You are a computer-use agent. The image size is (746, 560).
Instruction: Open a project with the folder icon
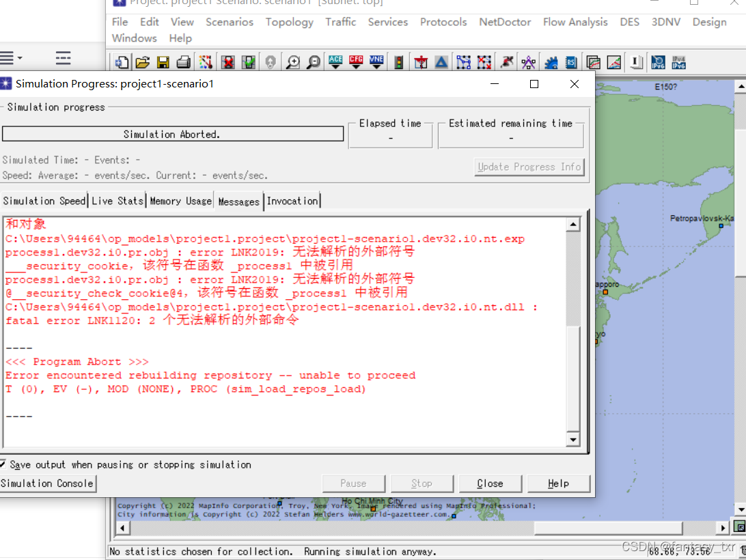click(x=142, y=62)
